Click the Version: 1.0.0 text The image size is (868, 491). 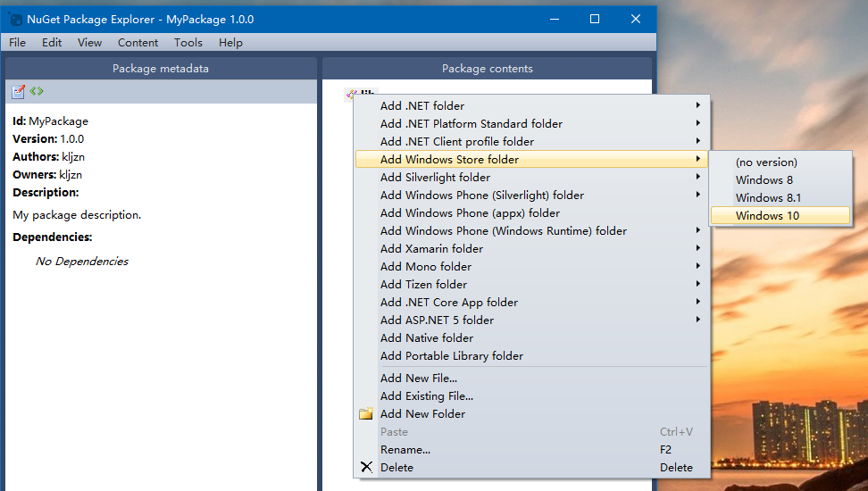(x=48, y=139)
